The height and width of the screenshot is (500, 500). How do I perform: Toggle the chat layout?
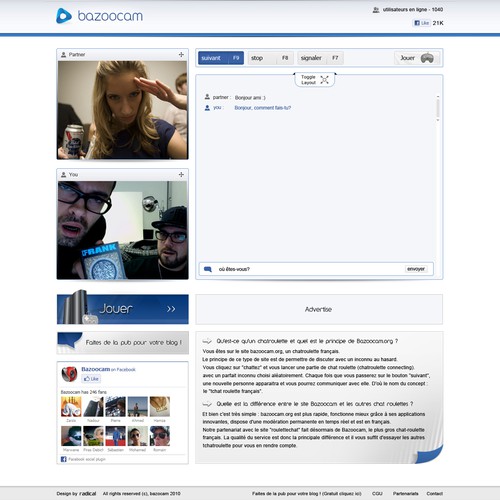315,80
